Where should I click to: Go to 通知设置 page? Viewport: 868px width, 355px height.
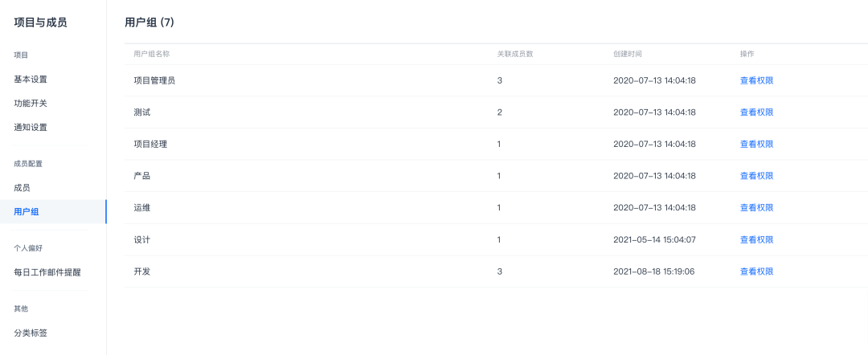[x=31, y=128]
